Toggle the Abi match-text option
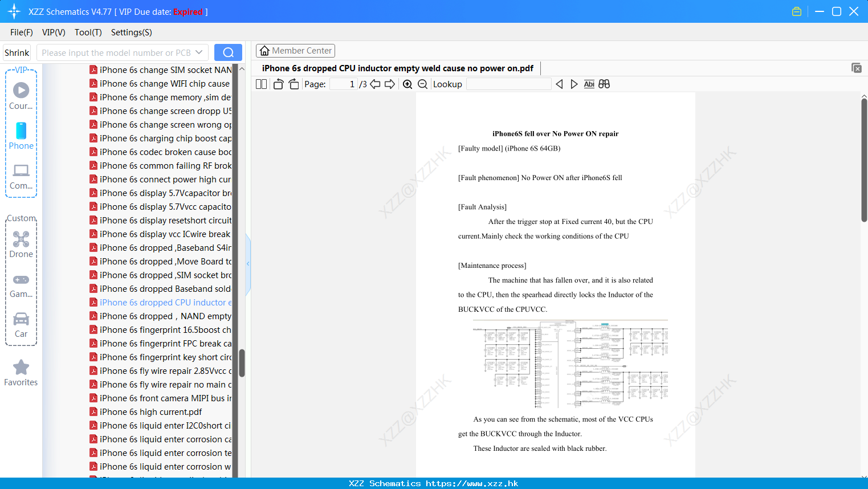Image resolution: width=868 pixels, height=489 pixels. pyautogui.click(x=589, y=84)
